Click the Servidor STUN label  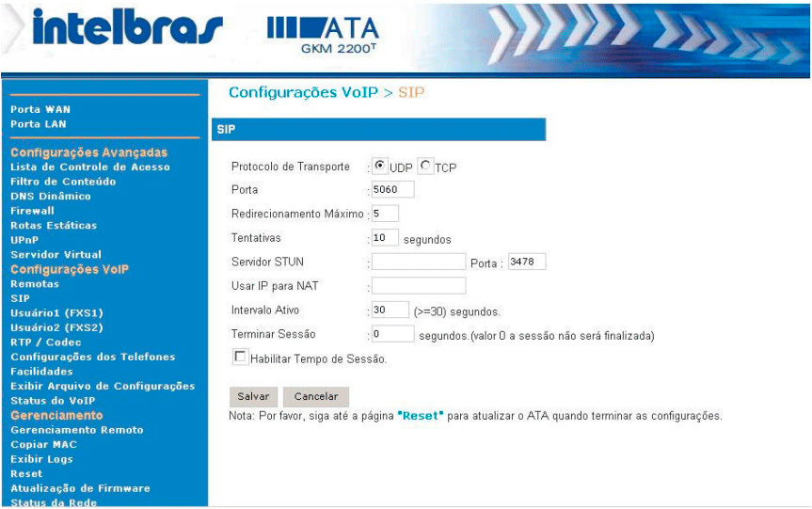tap(267, 262)
